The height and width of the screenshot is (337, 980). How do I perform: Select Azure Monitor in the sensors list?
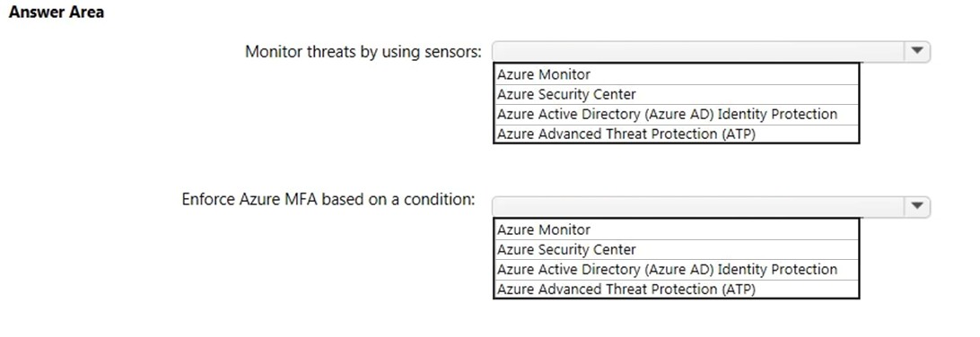tap(677, 74)
